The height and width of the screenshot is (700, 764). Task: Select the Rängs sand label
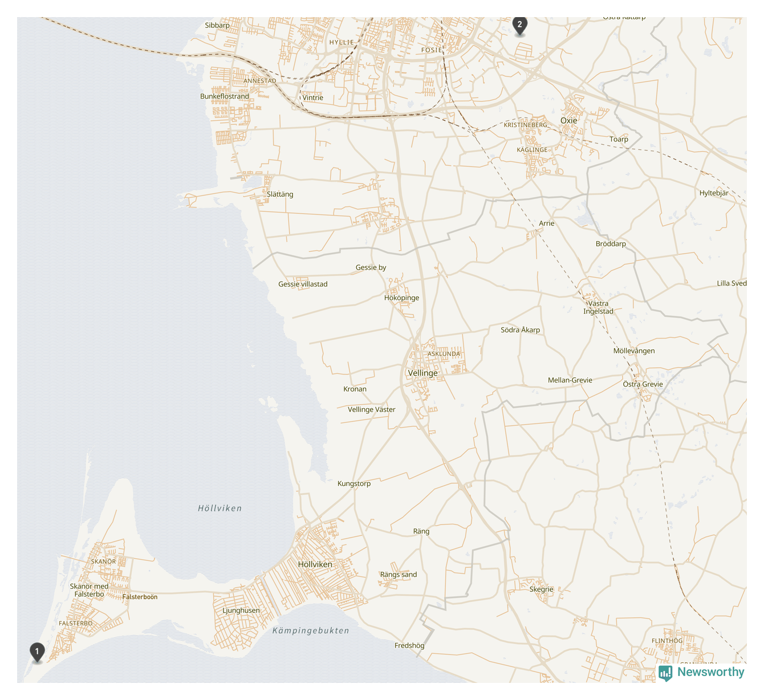(x=399, y=575)
